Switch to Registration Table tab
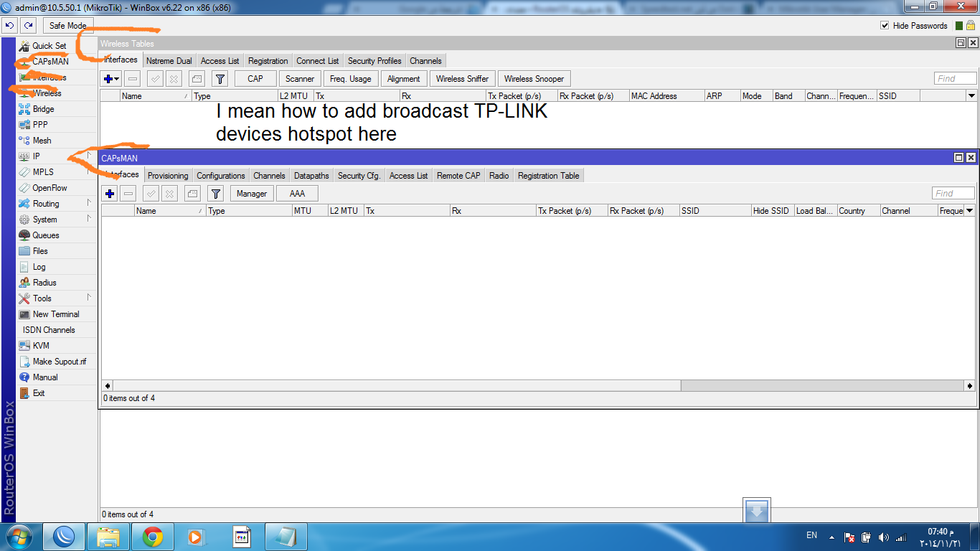The image size is (980, 551). (x=548, y=176)
